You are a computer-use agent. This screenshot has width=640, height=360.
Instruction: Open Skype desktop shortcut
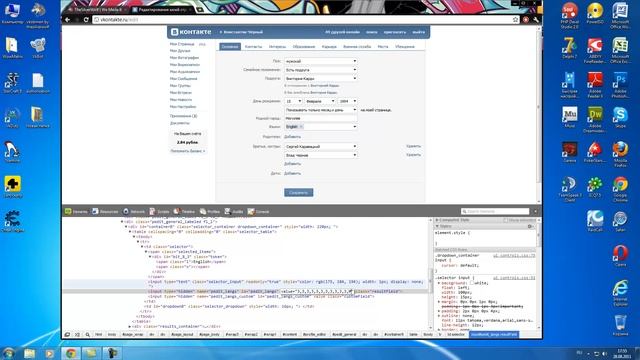click(x=620, y=118)
